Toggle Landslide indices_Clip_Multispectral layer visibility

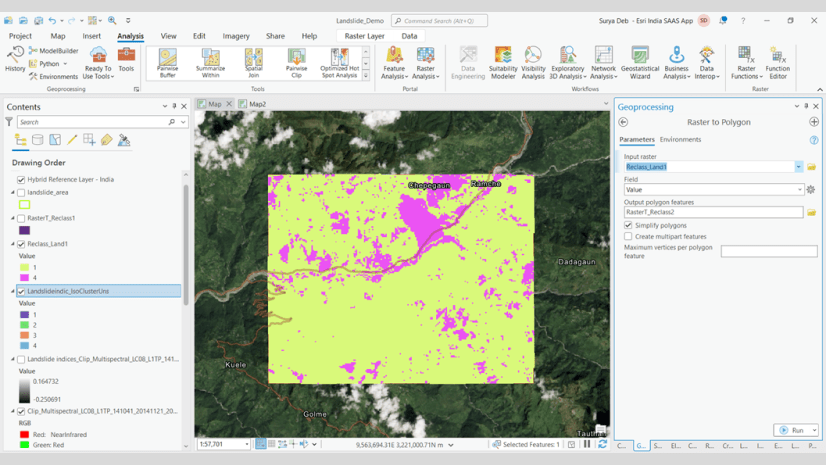coord(21,359)
